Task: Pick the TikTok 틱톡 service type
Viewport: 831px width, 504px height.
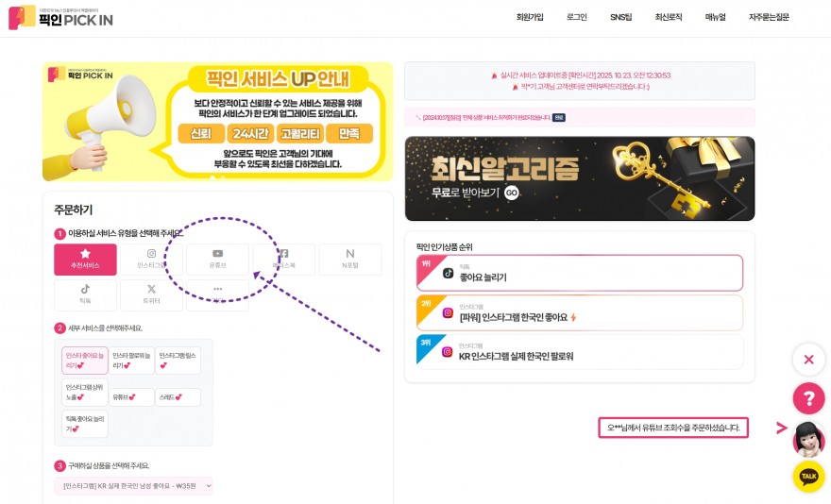Action: 85,294
